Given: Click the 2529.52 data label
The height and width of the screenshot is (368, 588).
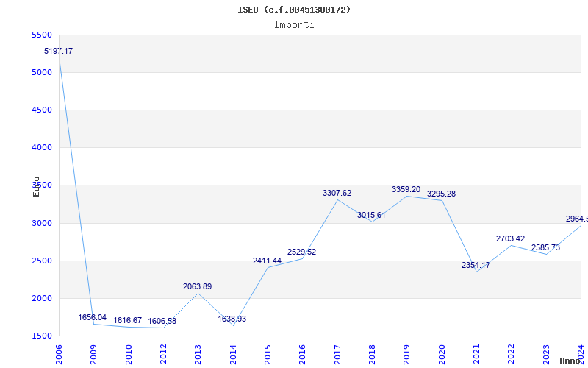Looking at the screenshot, I should [302, 252].
